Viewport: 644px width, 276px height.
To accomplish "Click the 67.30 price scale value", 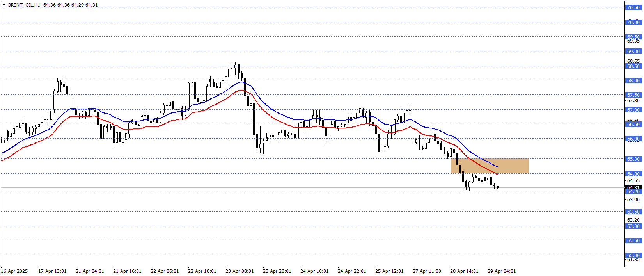I will pyautogui.click(x=633, y=101).
